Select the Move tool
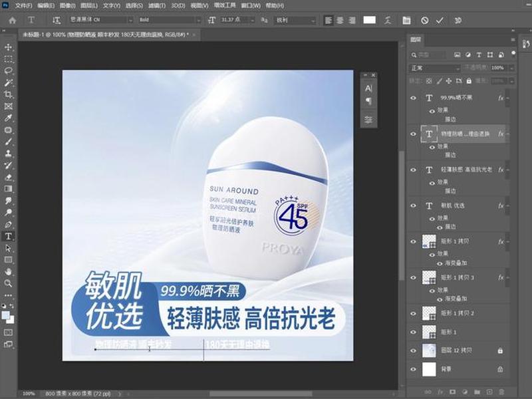The height and width of the screenshot is (399, 532). [x=8, y=47]
